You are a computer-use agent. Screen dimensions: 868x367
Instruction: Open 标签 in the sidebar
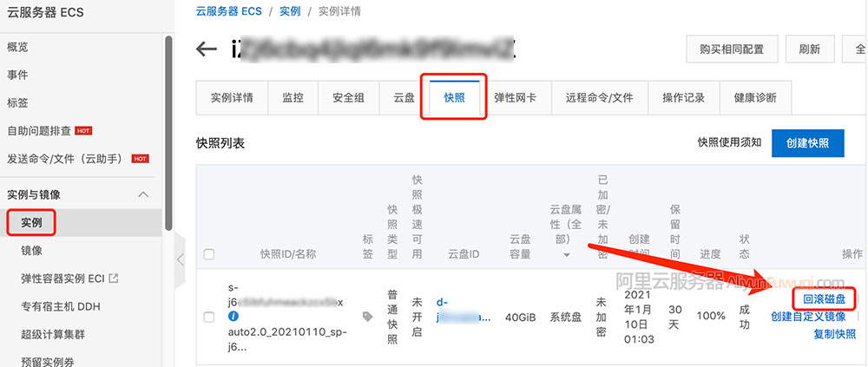click(17, 103)
